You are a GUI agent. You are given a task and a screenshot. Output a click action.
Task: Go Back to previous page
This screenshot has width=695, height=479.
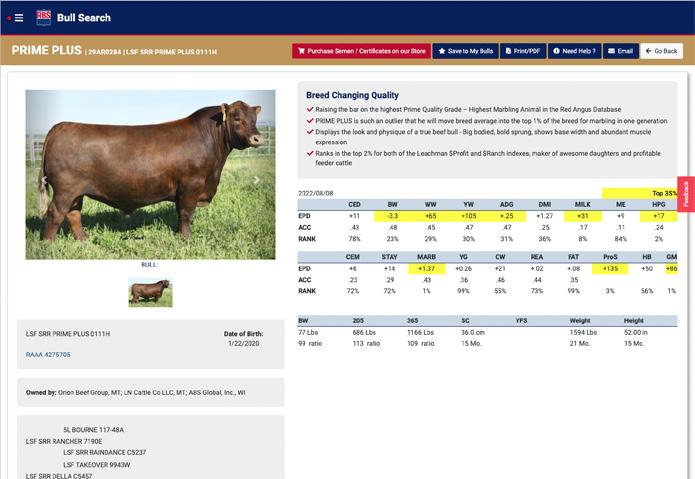pyautogui.click(x=661, y=50)
